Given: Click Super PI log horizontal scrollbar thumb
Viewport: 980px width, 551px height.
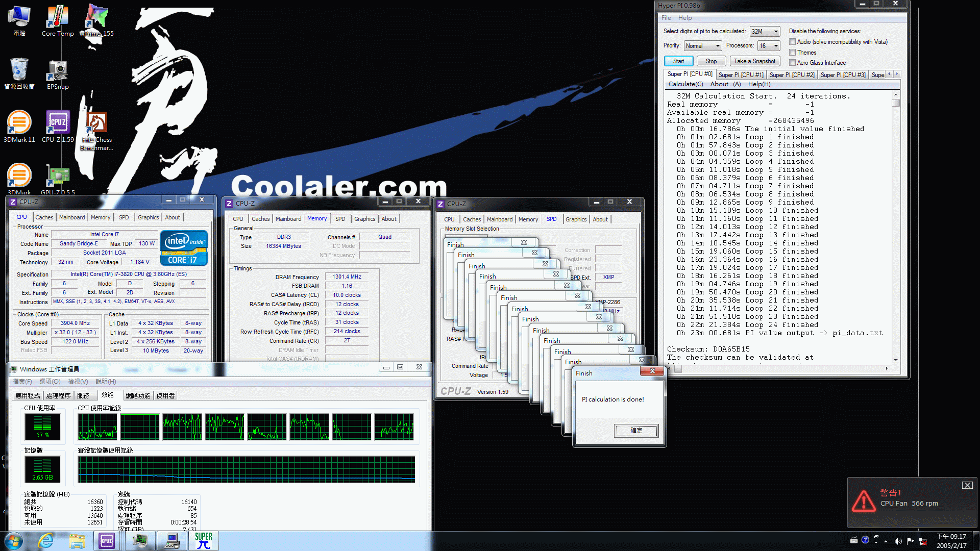Looking at the screenshot, I should coord(678,369).
